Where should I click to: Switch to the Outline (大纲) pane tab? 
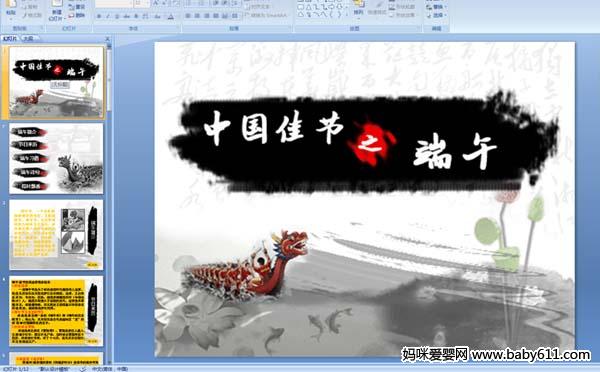point(29,38)
